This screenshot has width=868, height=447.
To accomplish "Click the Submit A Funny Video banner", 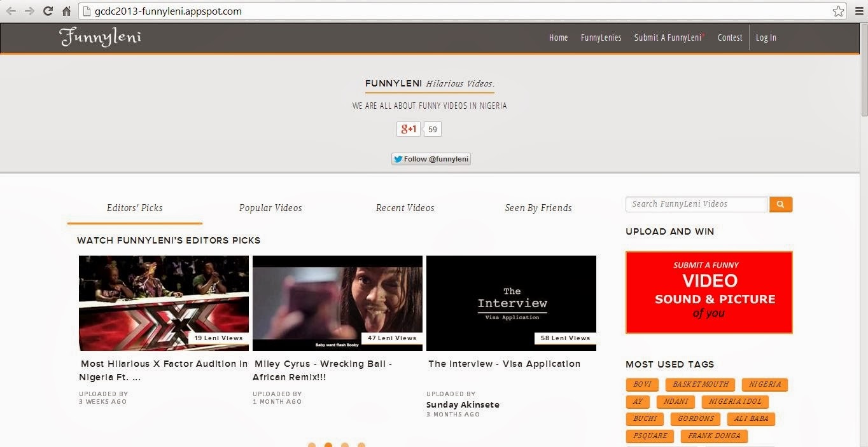I will (709, 292).
